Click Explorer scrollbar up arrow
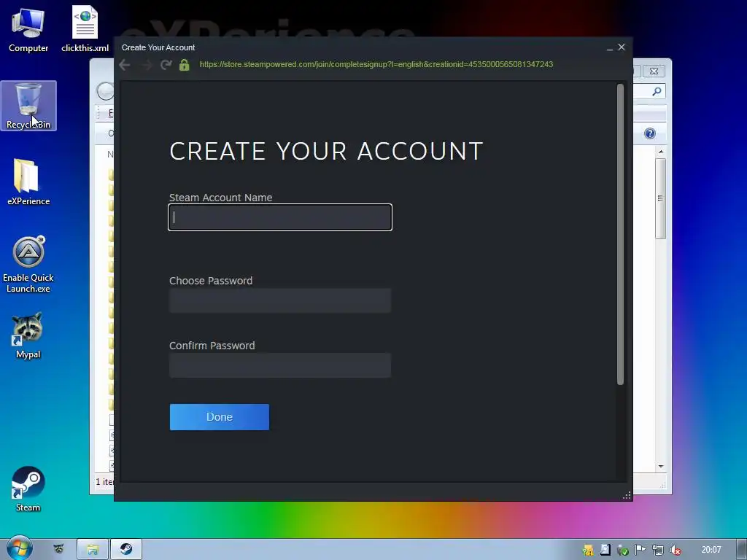The height and width of the screenshot is (560, 747). [x=661, y=152]
